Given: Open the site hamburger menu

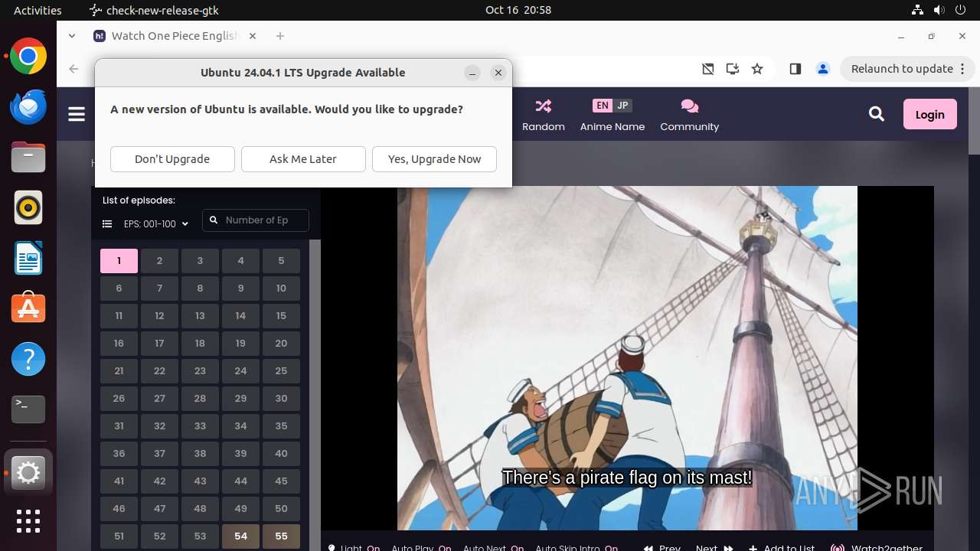Looking at the screenshot, I should pos(77,115).
